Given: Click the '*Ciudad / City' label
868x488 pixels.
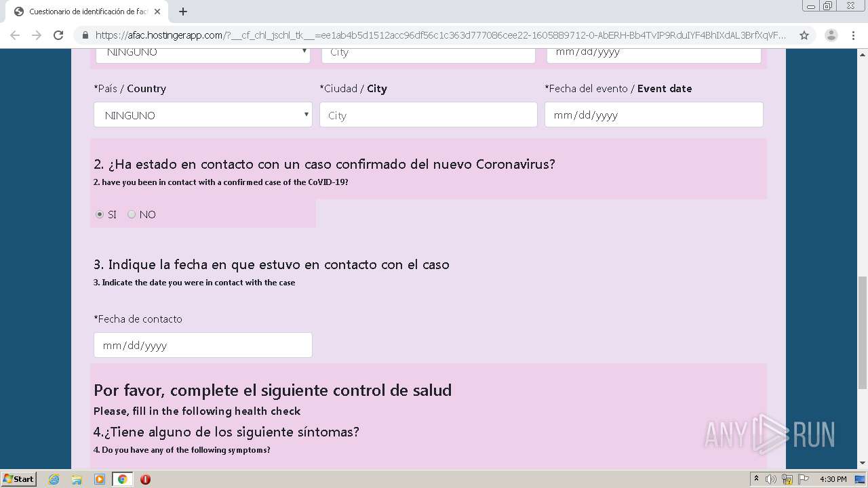Looking at the screenshot, I should pos(353,89).
